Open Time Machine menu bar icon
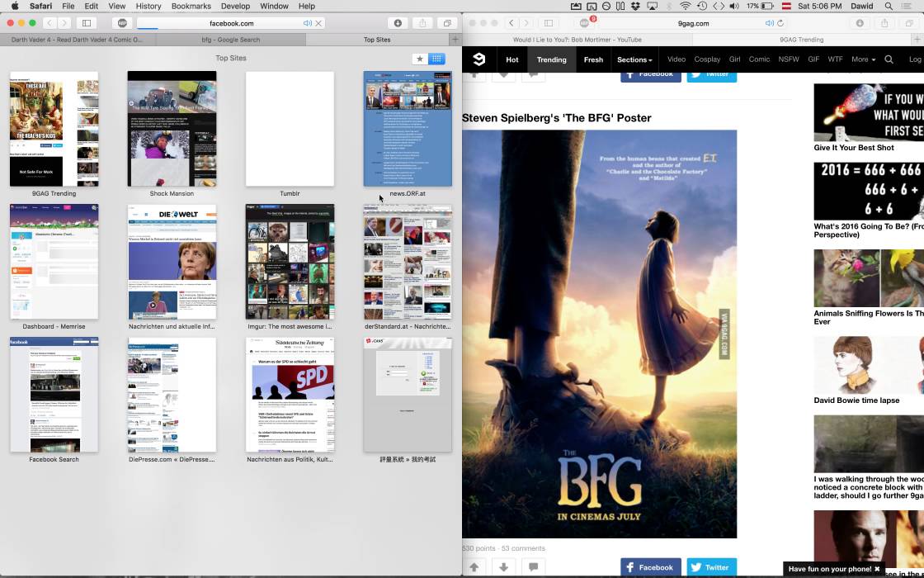The width and height of the screenshot is (924, 578). 702,6
